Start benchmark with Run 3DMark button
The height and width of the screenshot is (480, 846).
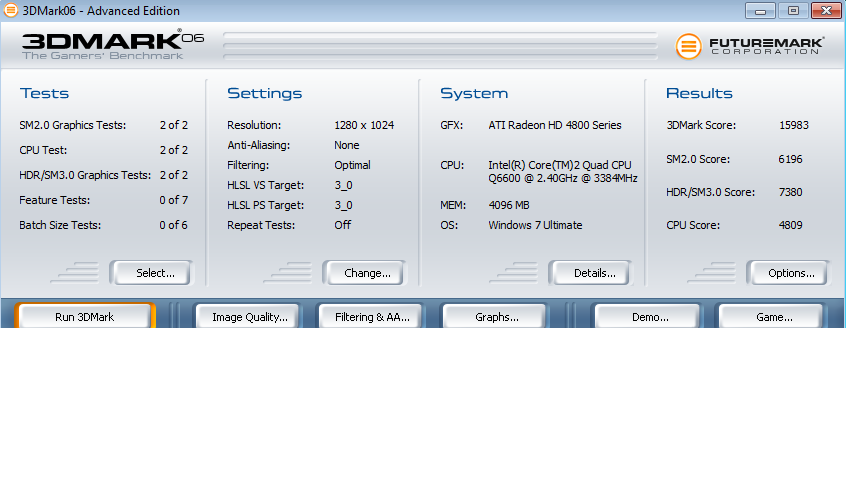pos(85,317)
